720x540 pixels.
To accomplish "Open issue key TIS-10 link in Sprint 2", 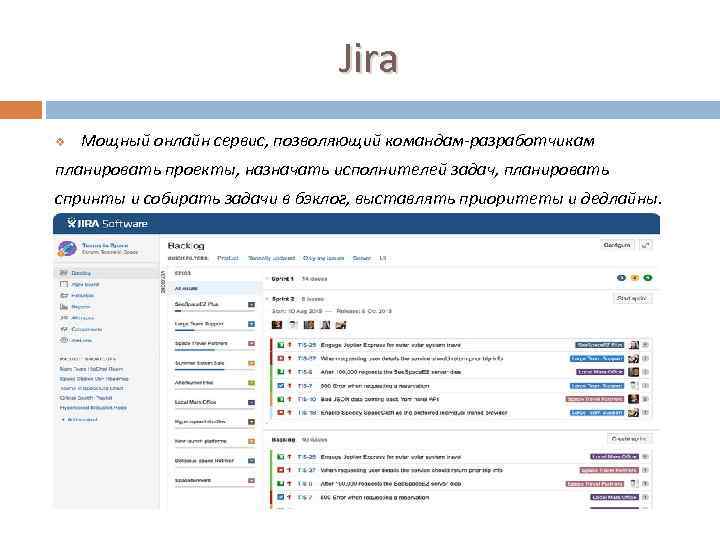I will click(x=307, y=399).
